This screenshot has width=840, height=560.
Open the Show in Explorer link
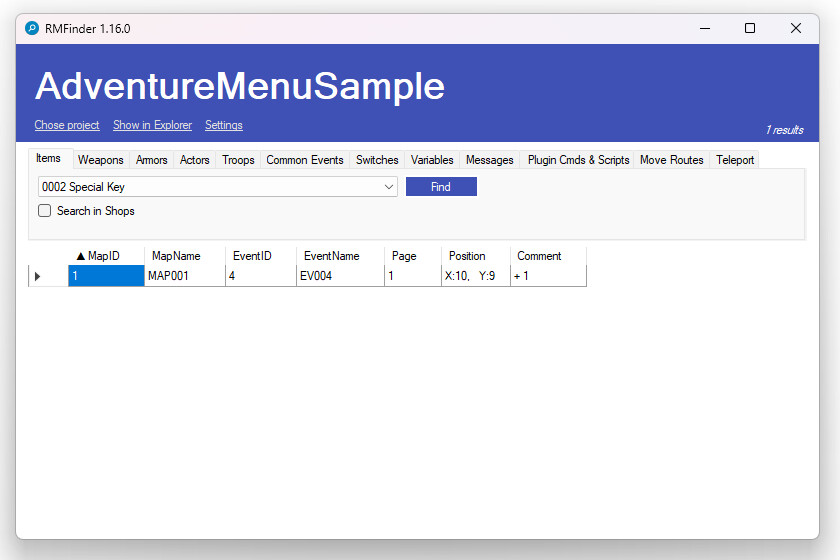(x=152, y=125)
